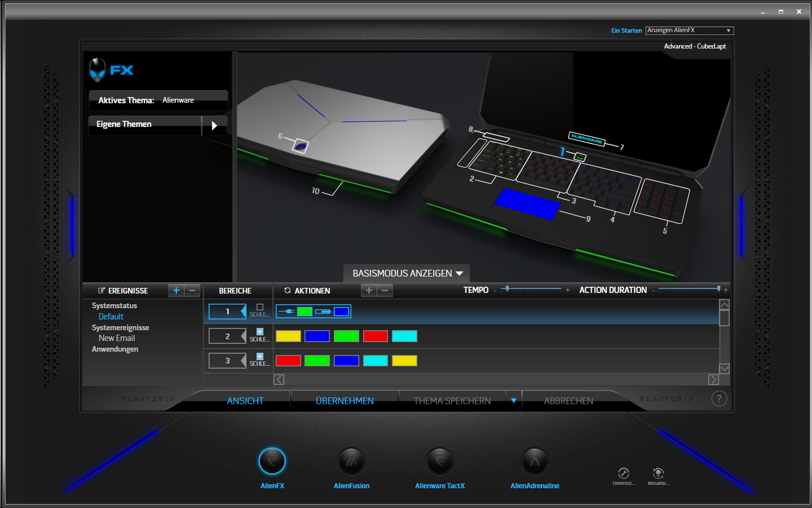Pick the cyan swatch in area 2
The width and height of the screenshot is (812, 508).
[404, 336]
